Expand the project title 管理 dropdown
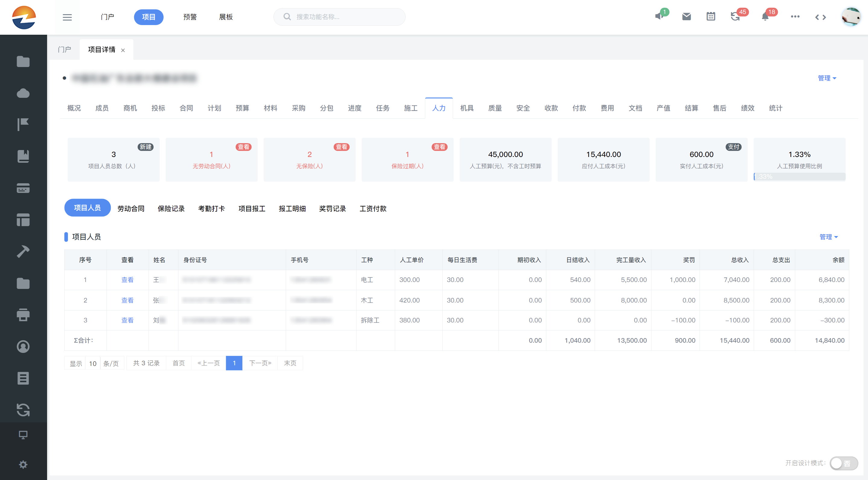 (827, 78)
